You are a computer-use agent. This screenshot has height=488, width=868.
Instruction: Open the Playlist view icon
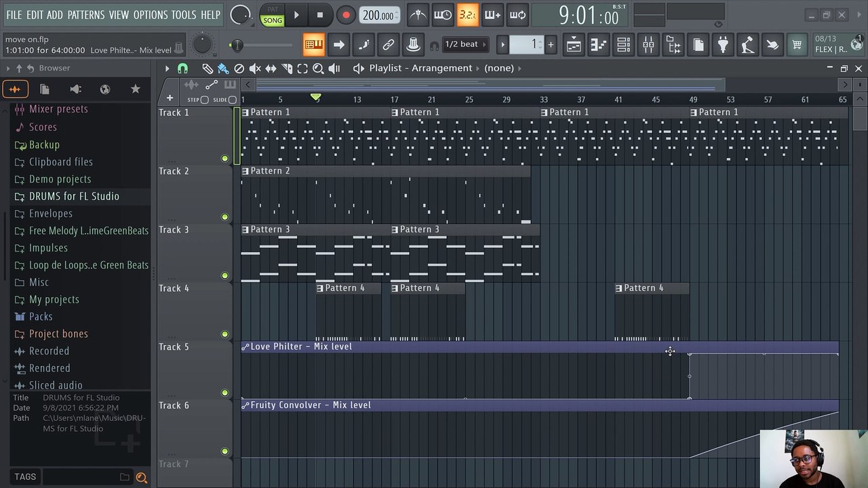click(x=574, y=45)
